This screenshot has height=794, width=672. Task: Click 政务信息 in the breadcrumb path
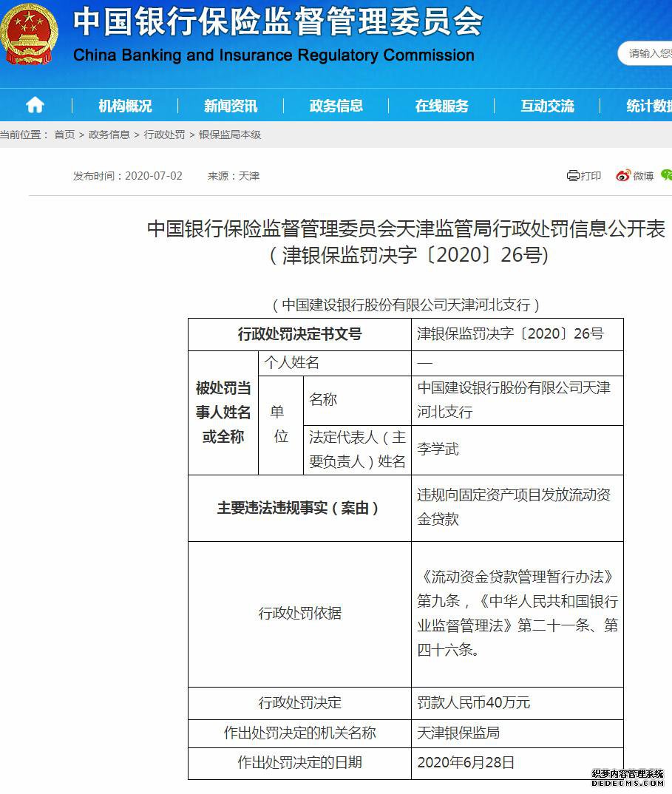point(109,135)
